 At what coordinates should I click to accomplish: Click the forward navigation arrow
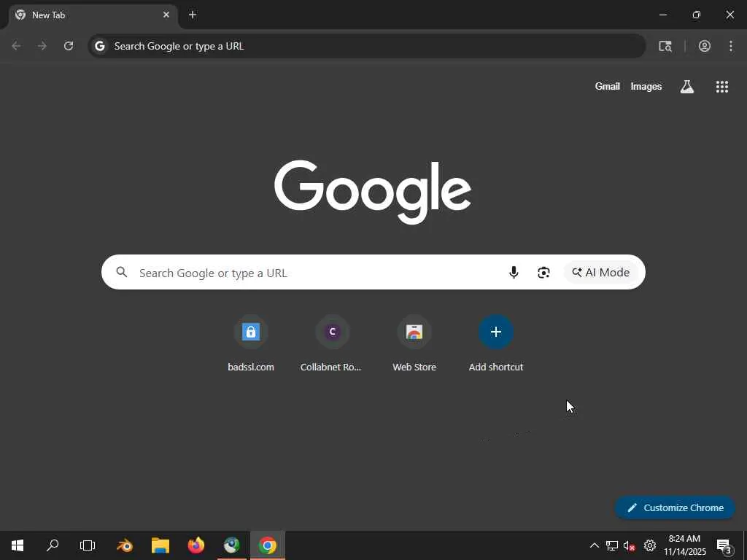pyautogui.click(x=42, y=46)
